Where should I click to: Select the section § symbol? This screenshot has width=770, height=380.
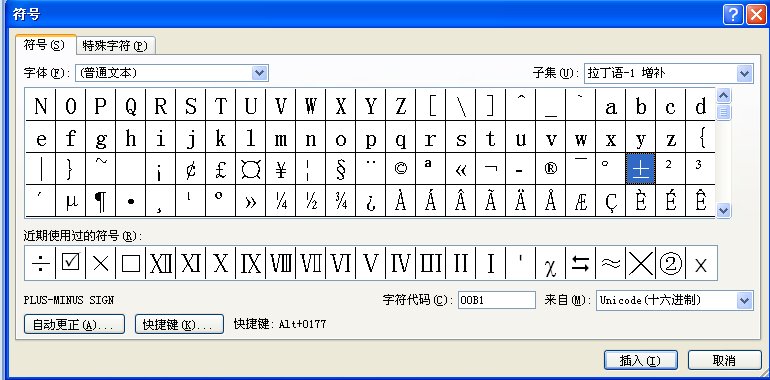(x=341, y=168)
